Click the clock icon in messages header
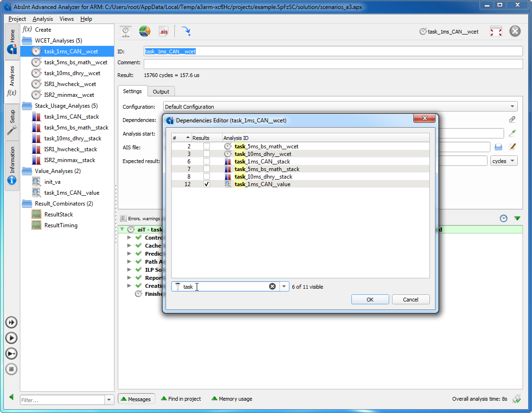 point(504,218)
